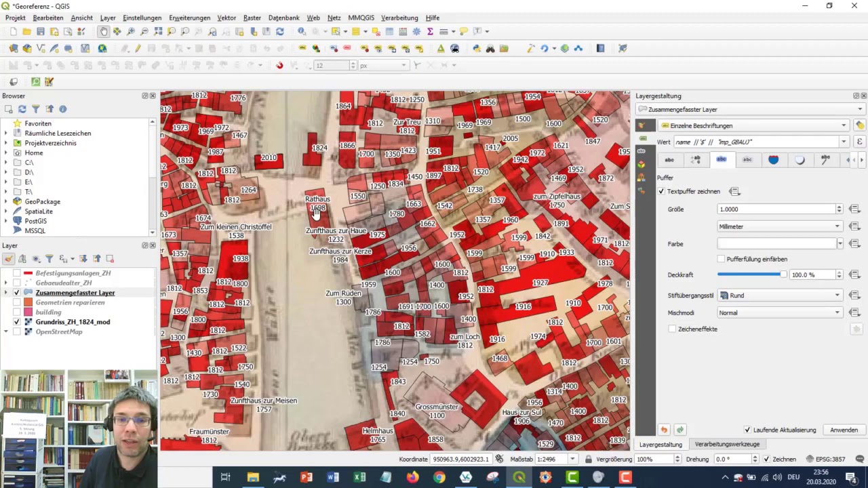Open the Millimeter unit dropdown
Screen dimensions: 868x488
pyautogui.click(x=780, y=226)
